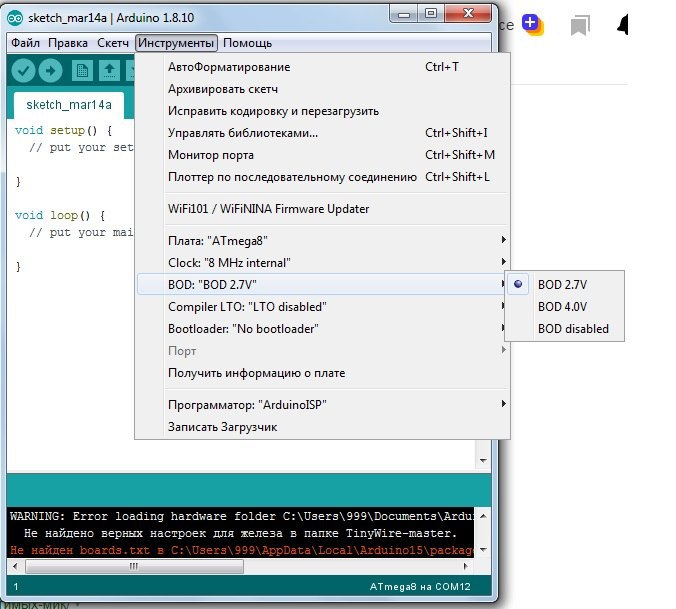
Task: Expand the Clock: "8 MHz internal" submenu
Action: [322, 262]
